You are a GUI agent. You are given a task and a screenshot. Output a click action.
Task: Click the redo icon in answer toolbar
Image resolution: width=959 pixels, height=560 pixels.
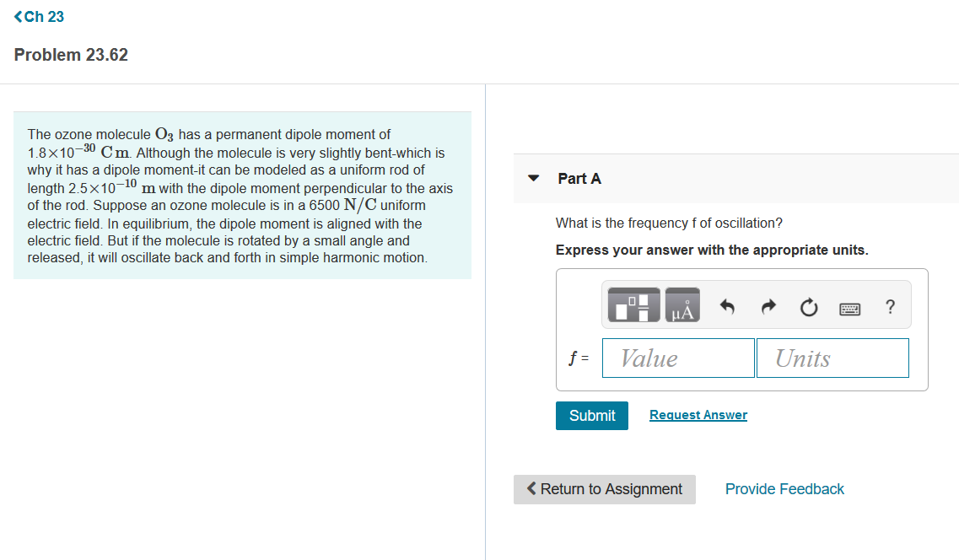pos(768,308)
